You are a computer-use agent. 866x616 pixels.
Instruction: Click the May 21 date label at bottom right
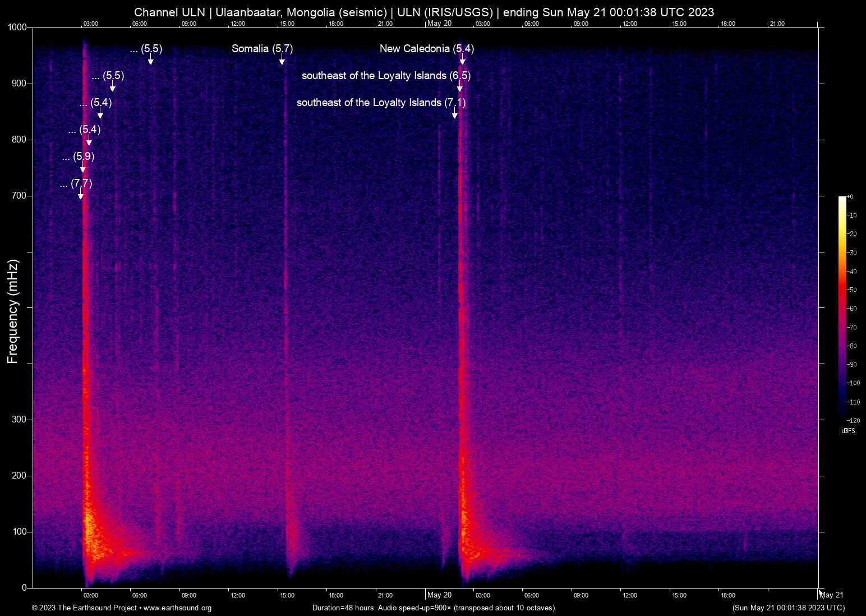(x=832, y=595)
